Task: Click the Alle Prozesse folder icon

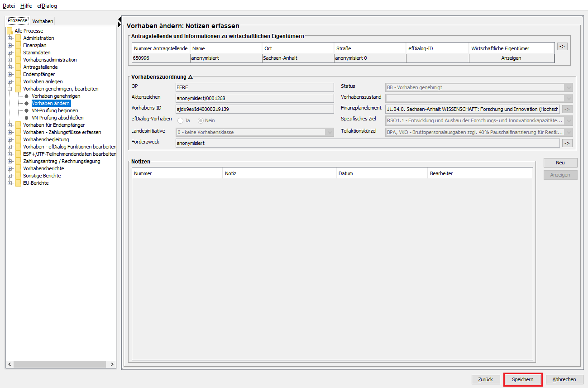Action: pyautogui.click(x=10, y=31)
